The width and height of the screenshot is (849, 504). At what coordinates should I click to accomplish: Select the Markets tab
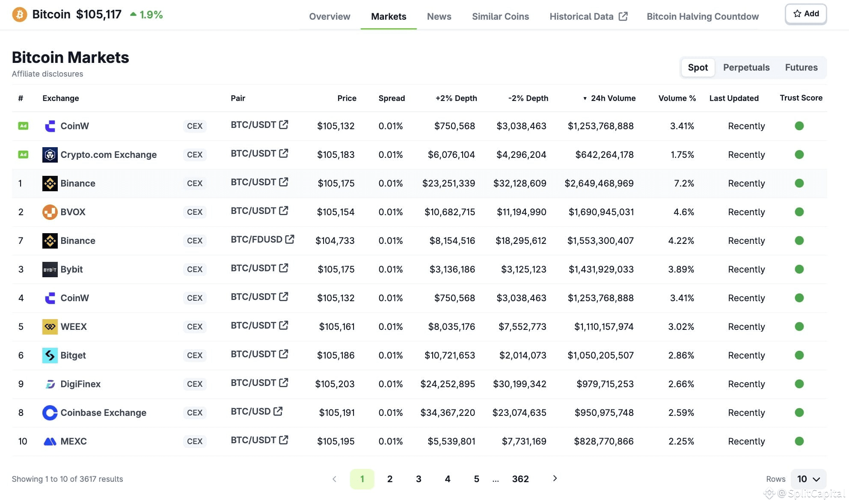(x=389, y=16)
